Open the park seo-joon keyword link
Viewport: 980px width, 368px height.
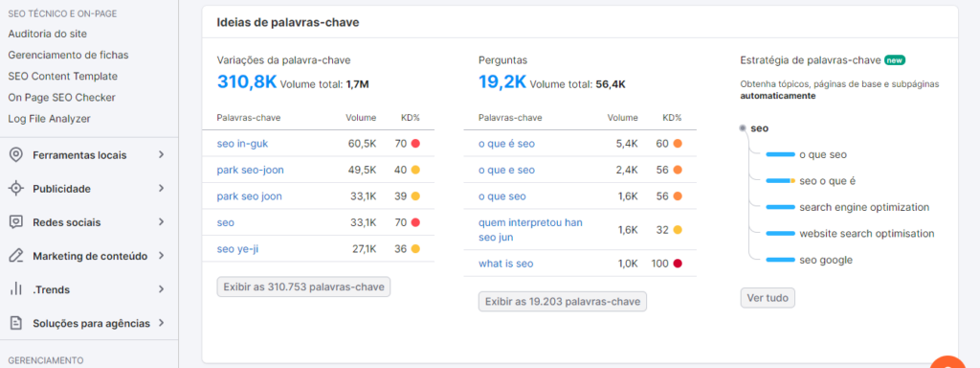251,171
